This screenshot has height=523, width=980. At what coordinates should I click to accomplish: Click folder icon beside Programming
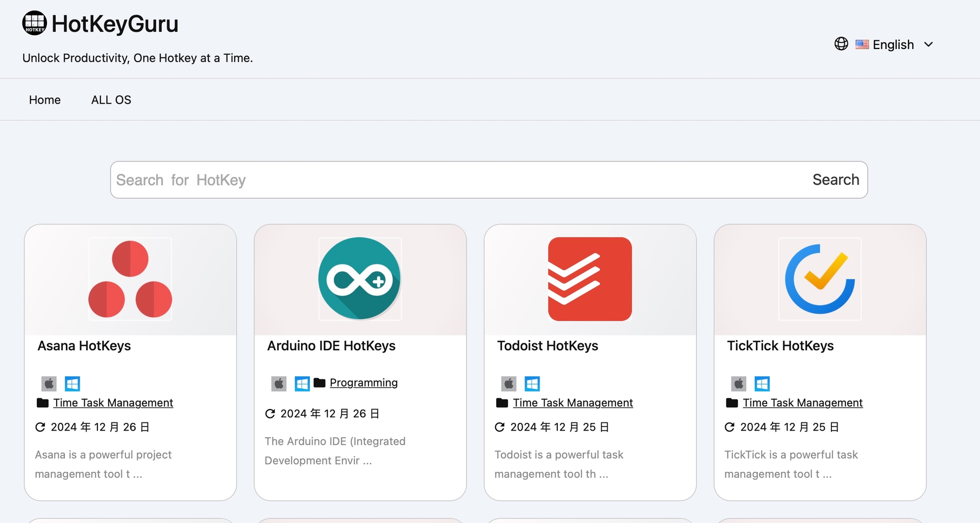(x=320, y=383)
